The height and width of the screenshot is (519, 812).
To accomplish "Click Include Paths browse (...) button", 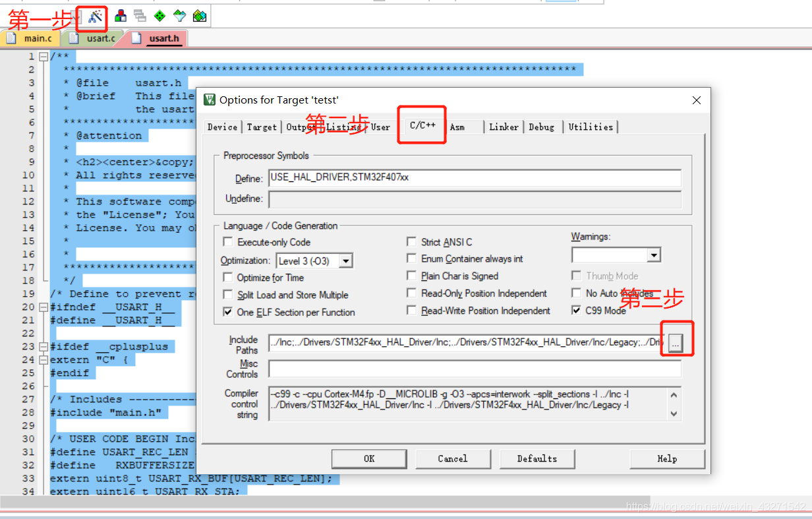I will (x=676, y=343).
